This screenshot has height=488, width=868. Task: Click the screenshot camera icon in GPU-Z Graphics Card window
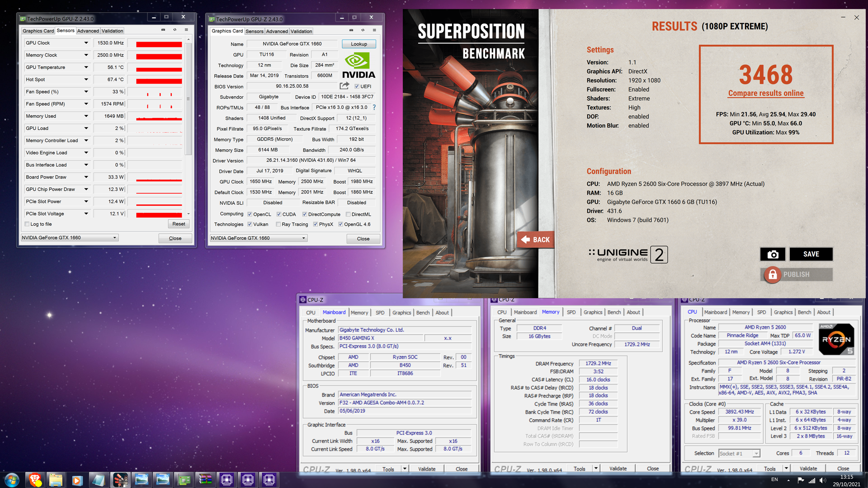[x=351, y=30]
